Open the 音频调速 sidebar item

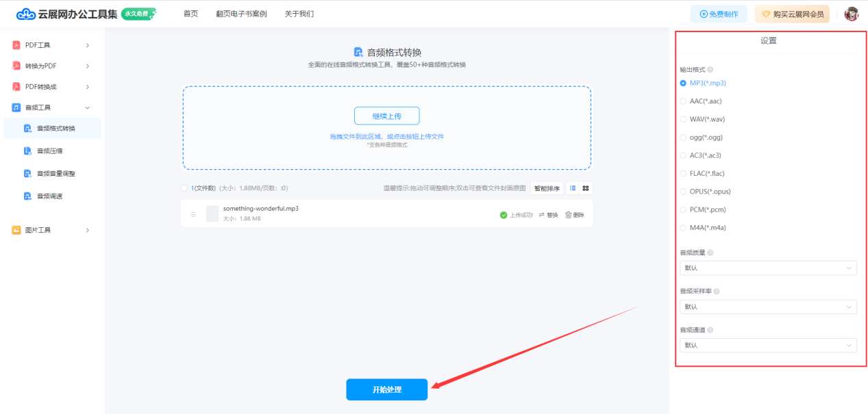point(52,196)
